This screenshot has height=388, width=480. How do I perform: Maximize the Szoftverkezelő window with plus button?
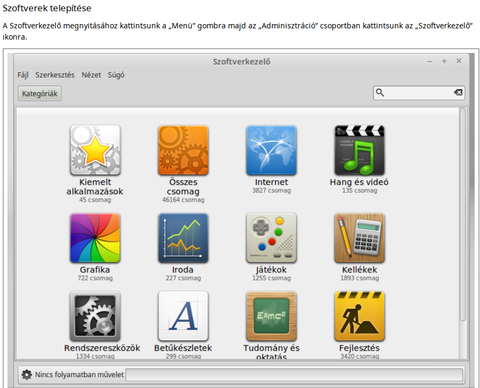444,61
